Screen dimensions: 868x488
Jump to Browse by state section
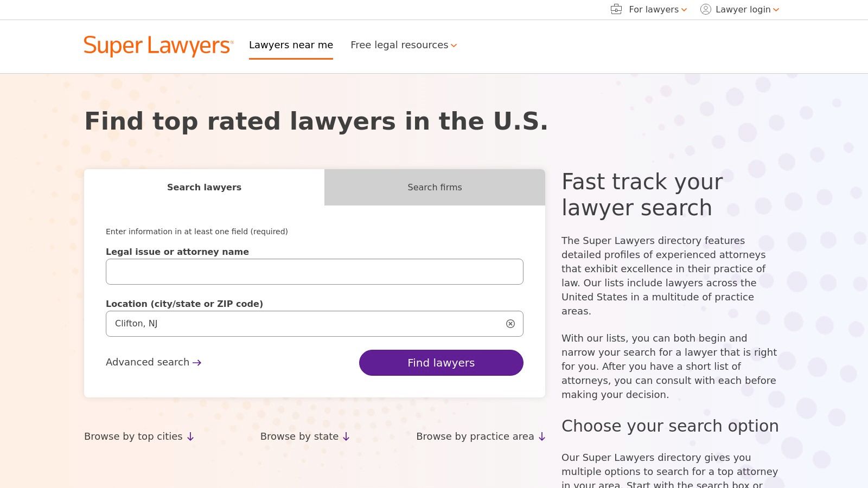coord(299,436)
